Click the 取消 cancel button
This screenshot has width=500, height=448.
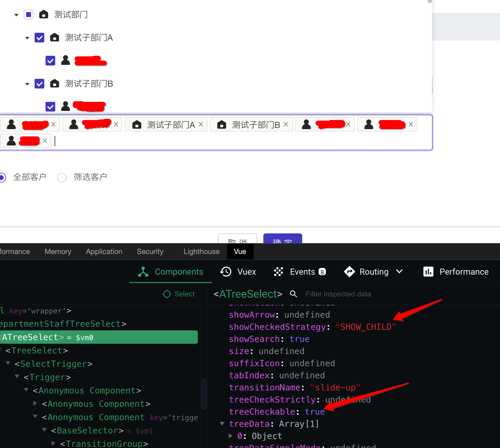[x=237, y=241]
